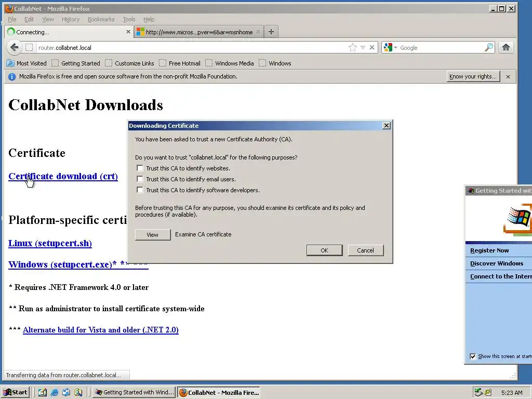Switch to Getting Started with Windows taskbar button
532x399 pixels.
[x=134, y=392]
